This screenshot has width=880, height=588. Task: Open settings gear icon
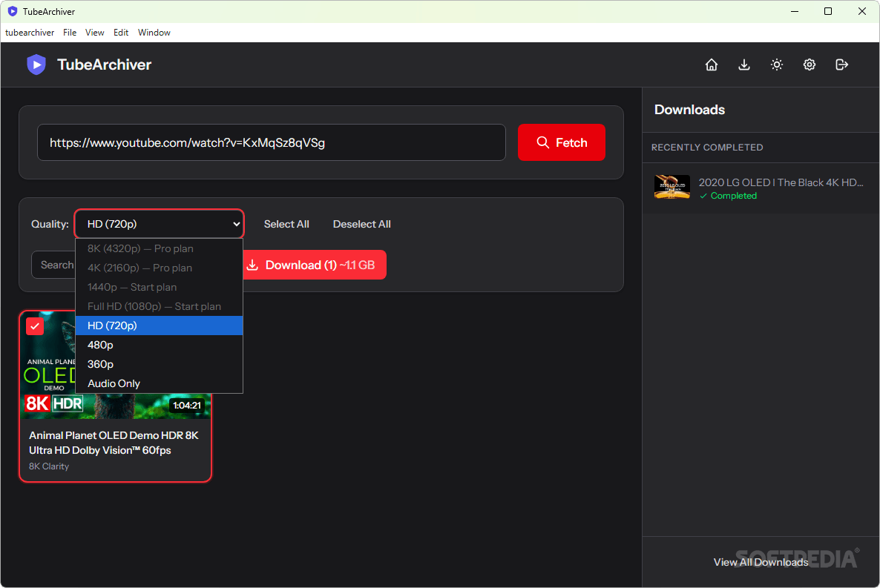[809, 65]
